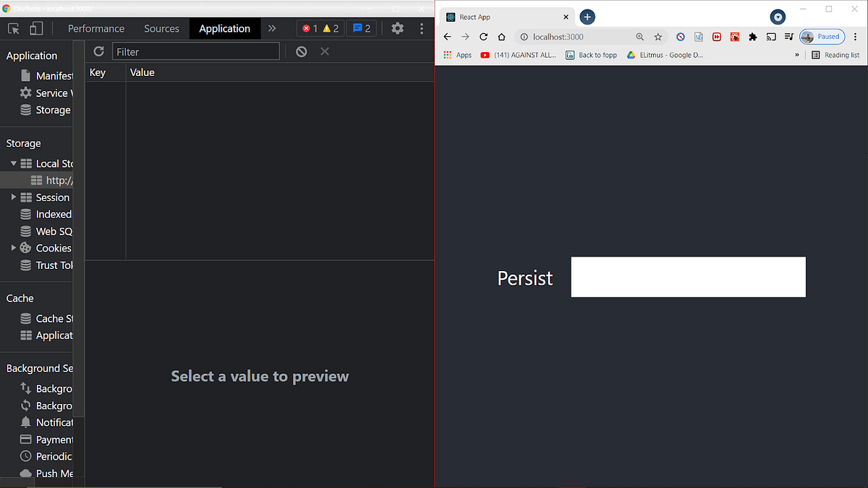Collapse the Local Storage tree arrow

pos(12,163)
